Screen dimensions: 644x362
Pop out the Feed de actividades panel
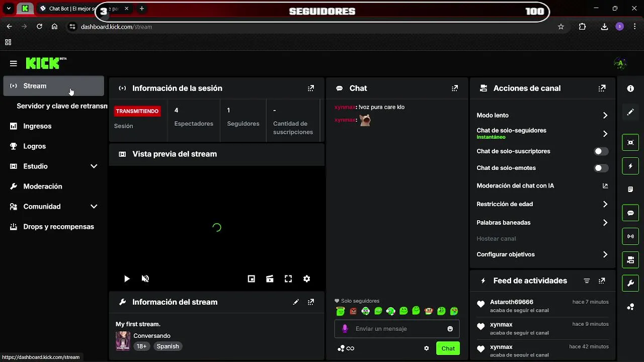pos(602,281)
